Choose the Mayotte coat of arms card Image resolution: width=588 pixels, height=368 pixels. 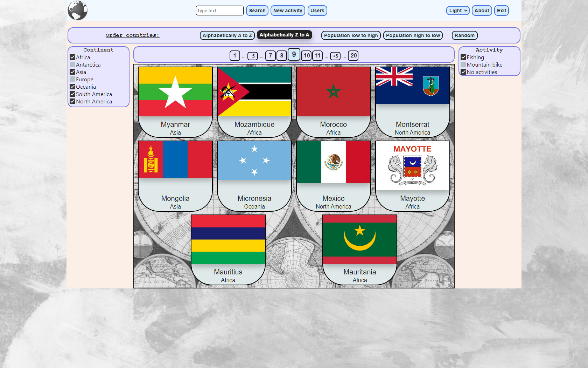pyautogui.click(x=412, y=166)
